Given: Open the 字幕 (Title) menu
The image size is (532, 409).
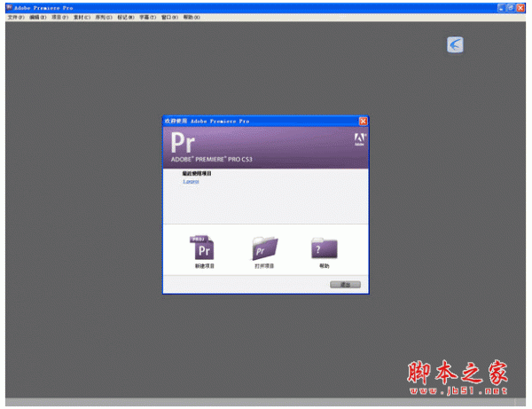Looking at the screenshot, I should click(148, 18).
